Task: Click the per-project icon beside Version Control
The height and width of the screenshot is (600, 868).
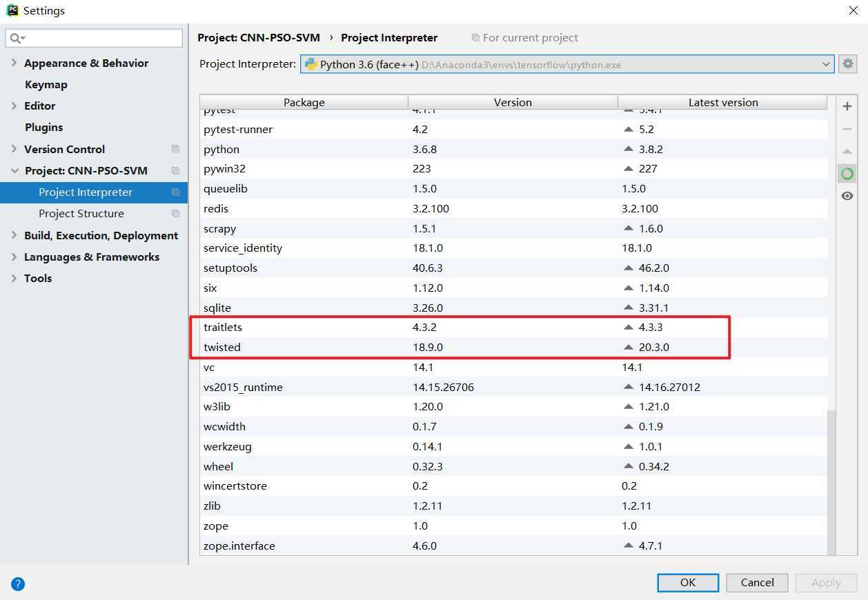Action: pos(175,149)
